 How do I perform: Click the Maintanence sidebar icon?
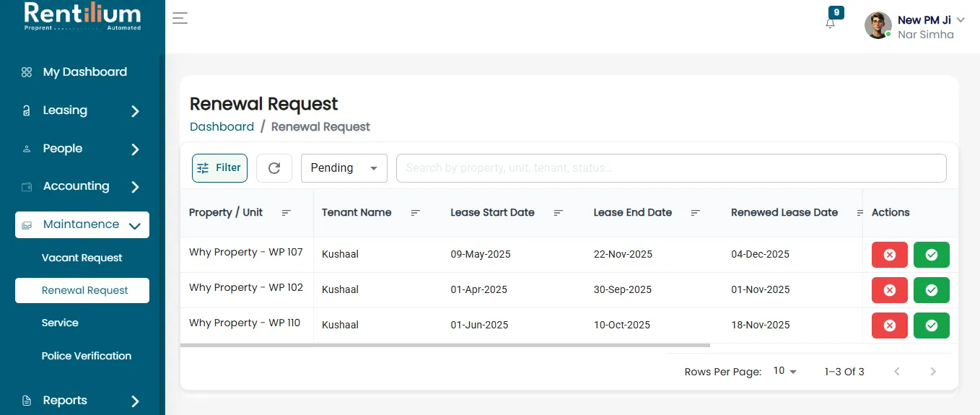[27, 224]
